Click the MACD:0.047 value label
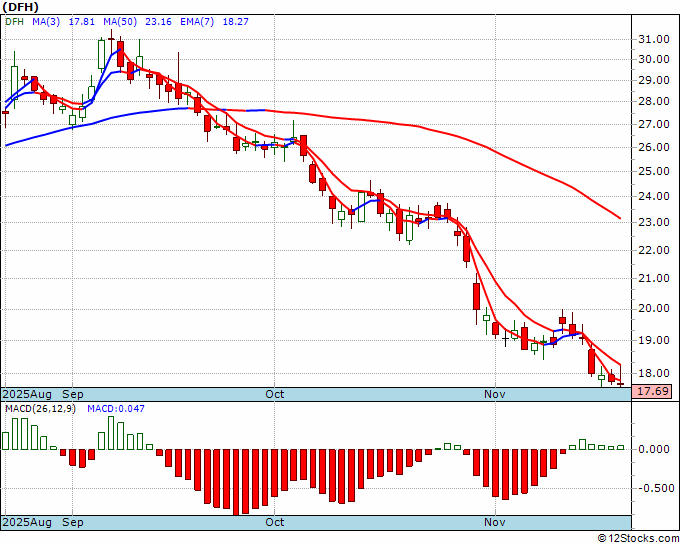680x546 pixels. coord(116,409)
